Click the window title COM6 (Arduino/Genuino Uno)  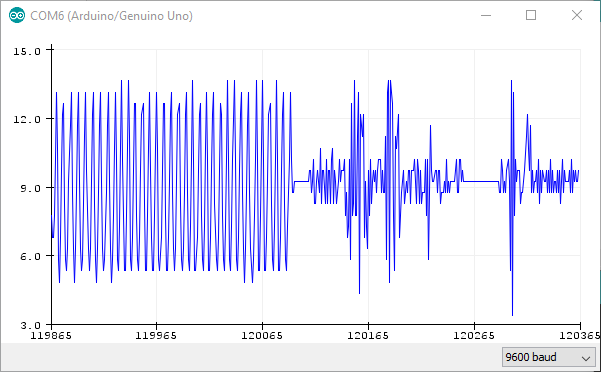(112, 16)
